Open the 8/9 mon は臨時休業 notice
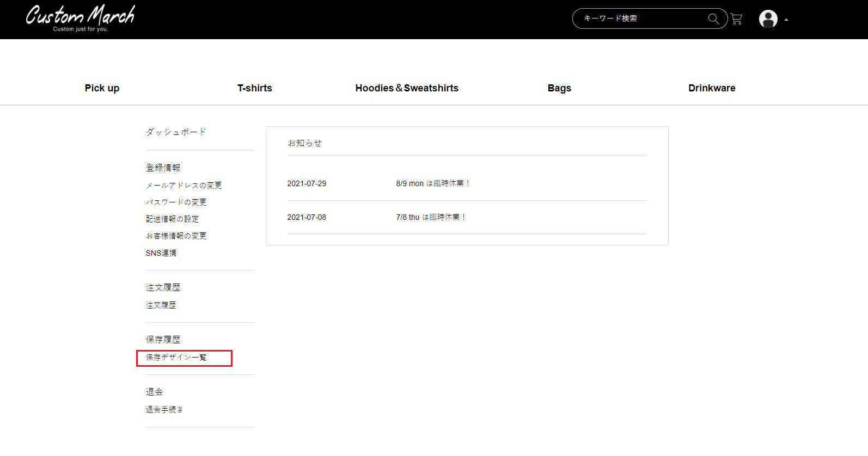Viewport: 868px width, 456px height. coord(432,183)
